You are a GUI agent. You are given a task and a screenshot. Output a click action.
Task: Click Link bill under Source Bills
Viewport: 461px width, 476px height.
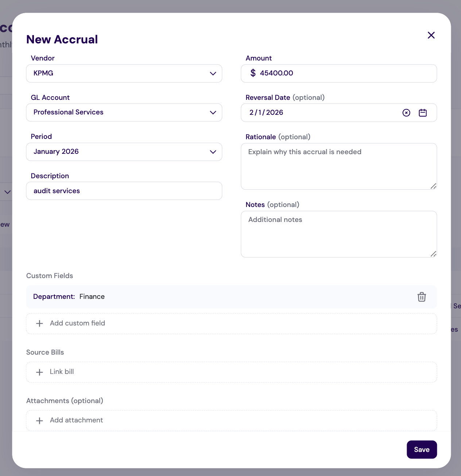point(62,372)
